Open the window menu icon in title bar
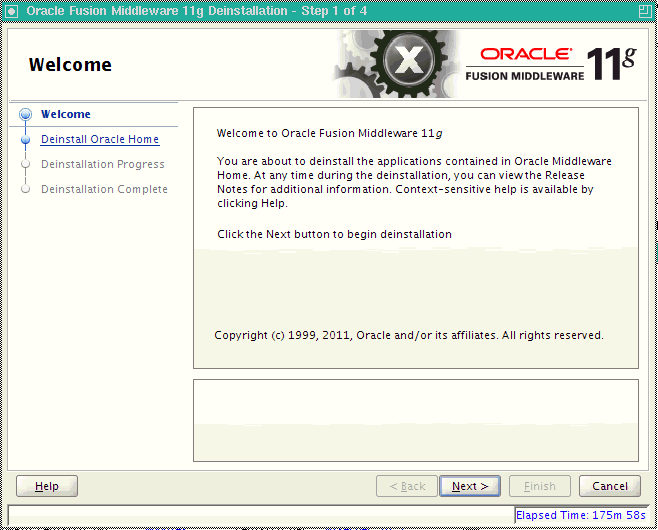Screen dimensions: 658x530 click(x=11, y=11)
